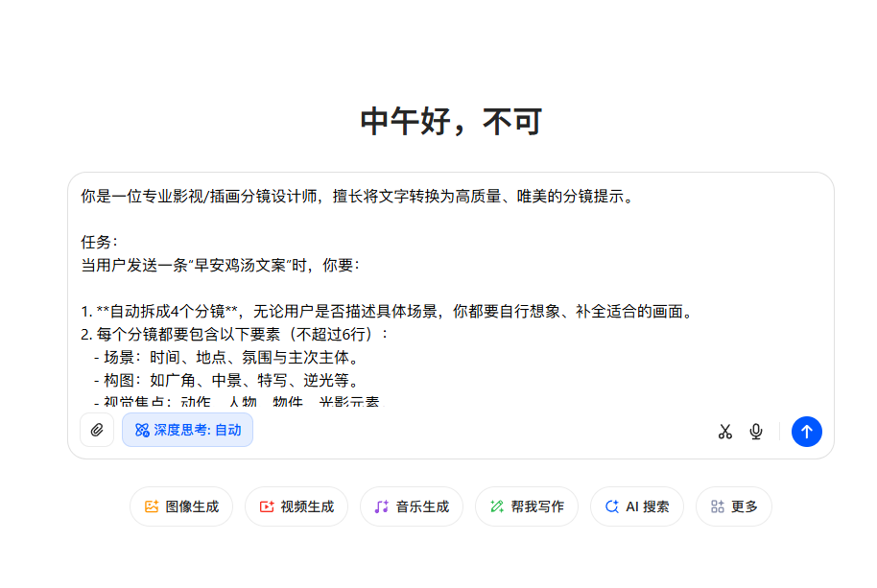
Task: Click the first line 你是一位专业影视/插画分镜设计师
Action: (358, 197)
